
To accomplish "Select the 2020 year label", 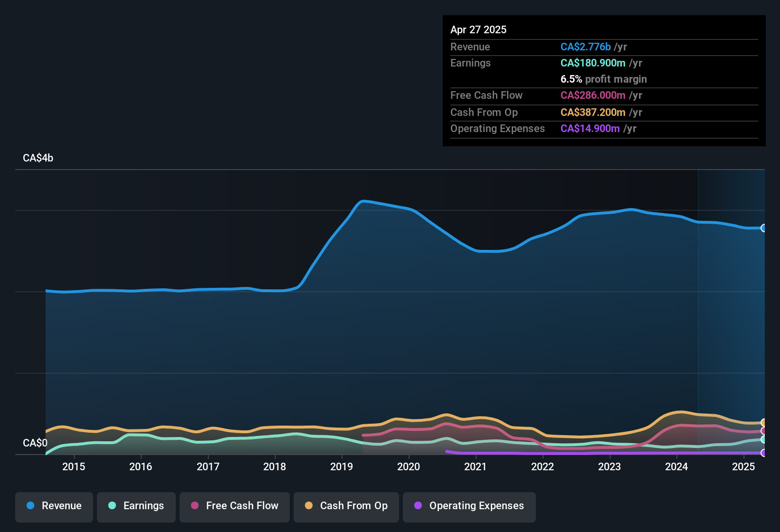I will 409,467.
